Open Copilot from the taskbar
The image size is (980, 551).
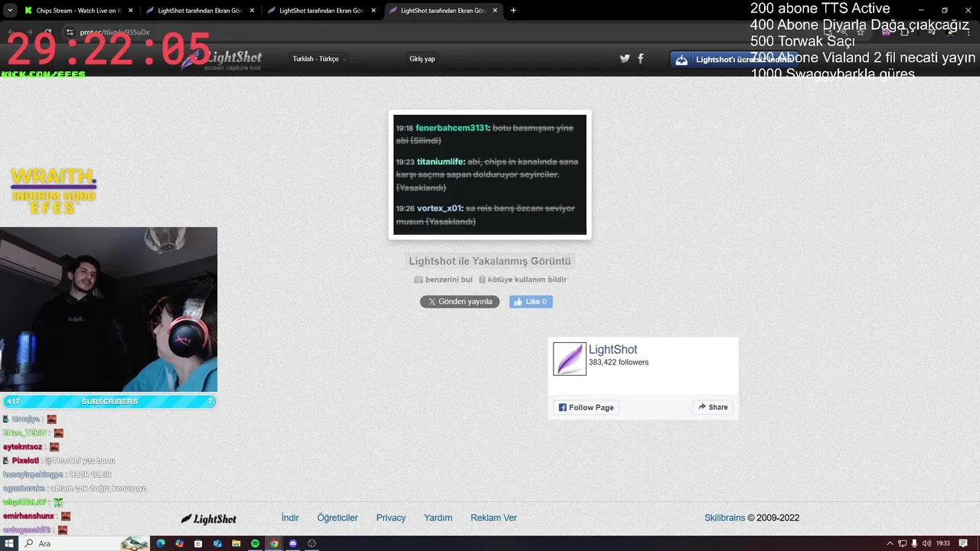click(x=179, y=543)
